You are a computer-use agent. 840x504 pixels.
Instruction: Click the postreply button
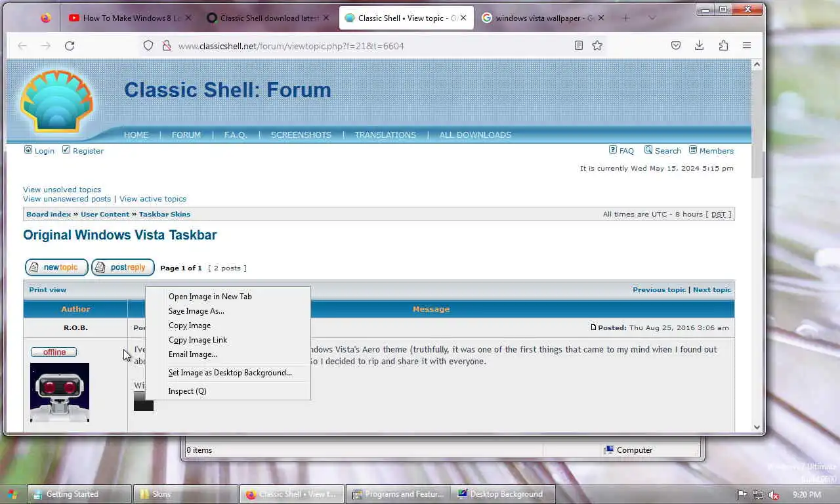(123, 267)
